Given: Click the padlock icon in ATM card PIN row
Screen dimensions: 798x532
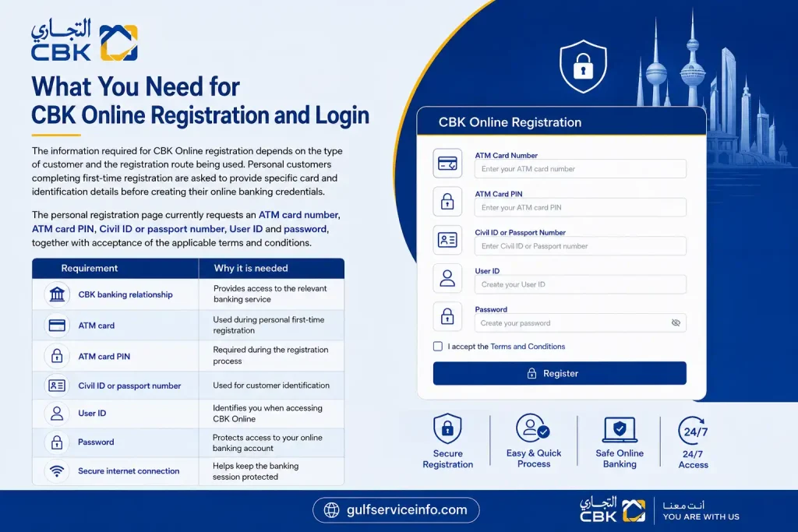Looking at the screenshot, I should pyautogui.click(x=57, y=356).
